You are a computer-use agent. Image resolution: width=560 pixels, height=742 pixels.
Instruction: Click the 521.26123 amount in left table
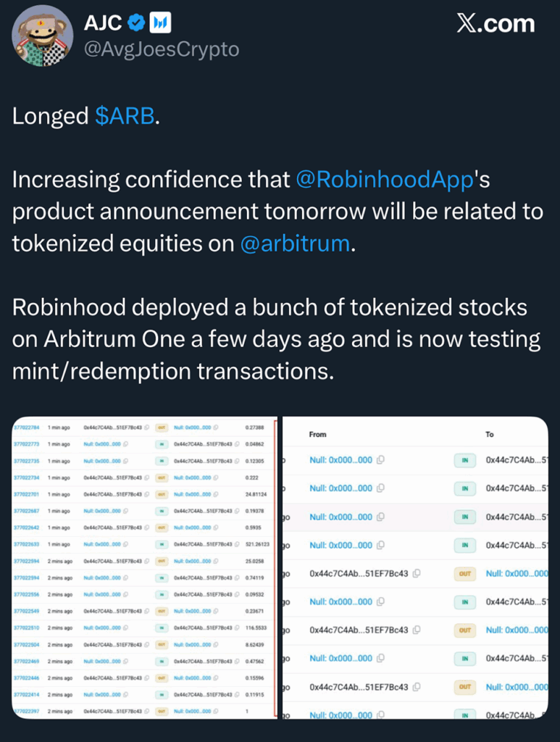pos(257,544)
